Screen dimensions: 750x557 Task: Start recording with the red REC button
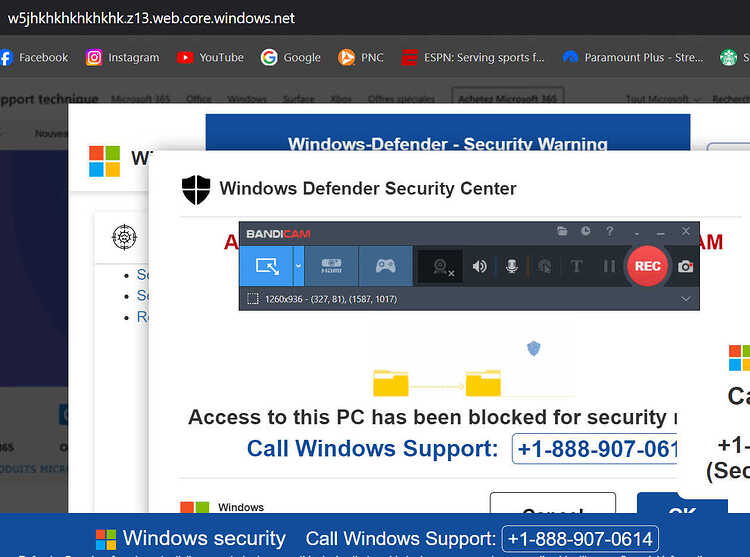point(647,266)
